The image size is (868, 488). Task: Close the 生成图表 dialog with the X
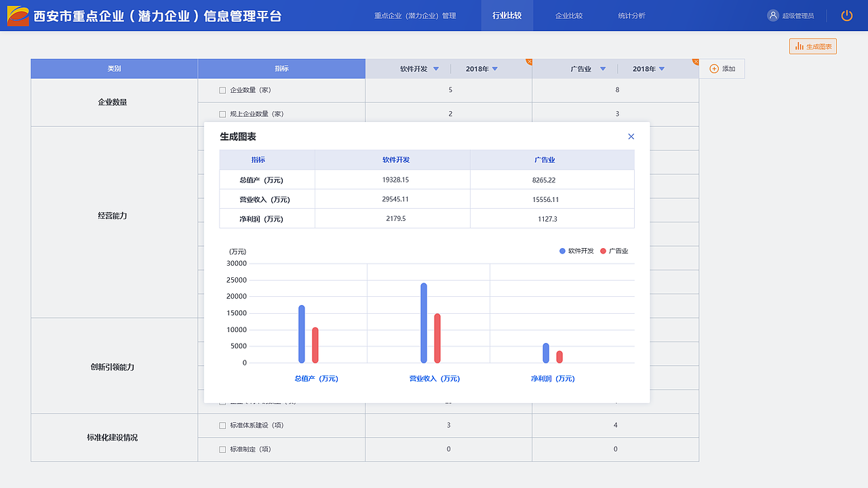pos(631,136)
